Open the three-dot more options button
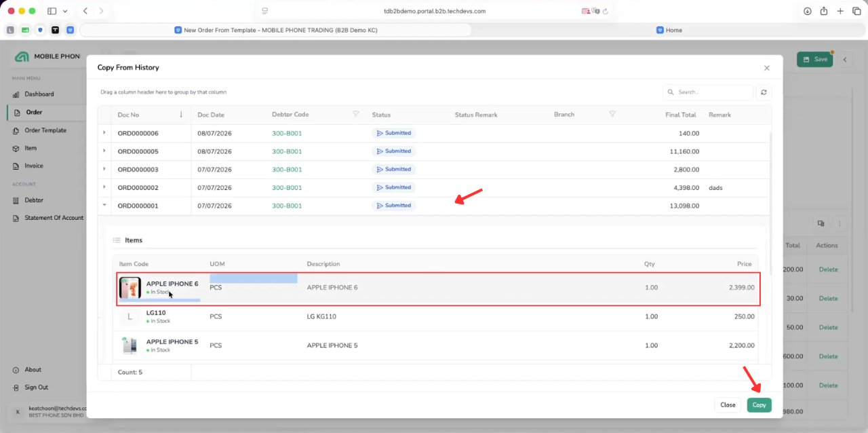This screenshot has width=868, height=433. point(840,223)
